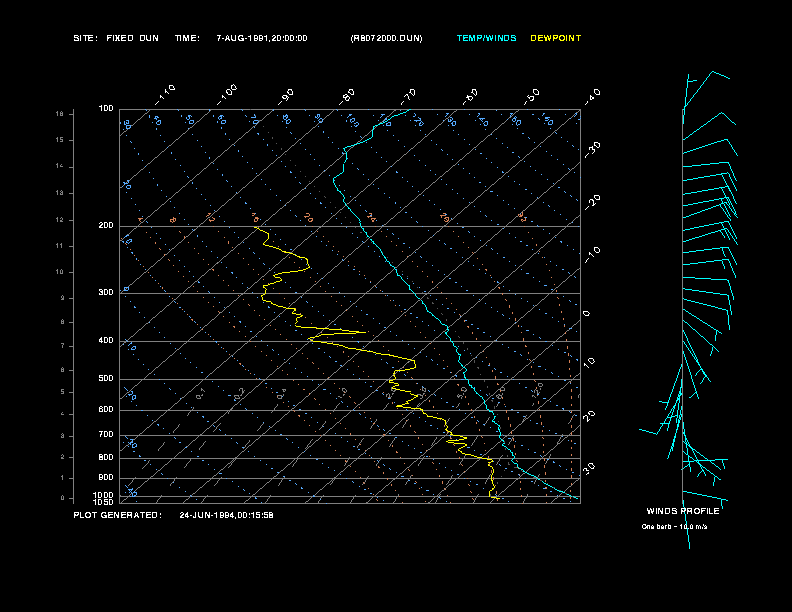Click the "SITE:" label in header
The width and height of the screenshot is (792, 612).
click(85, 38)
